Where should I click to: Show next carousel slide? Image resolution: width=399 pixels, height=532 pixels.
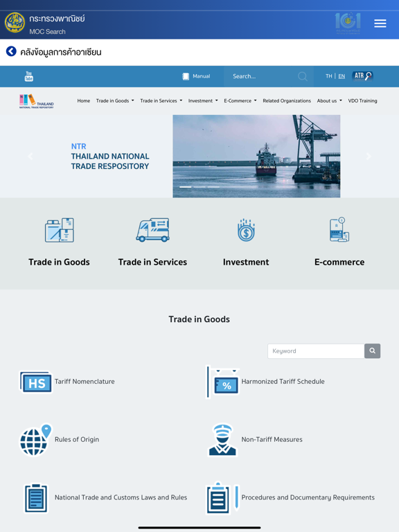click(369, 156)
